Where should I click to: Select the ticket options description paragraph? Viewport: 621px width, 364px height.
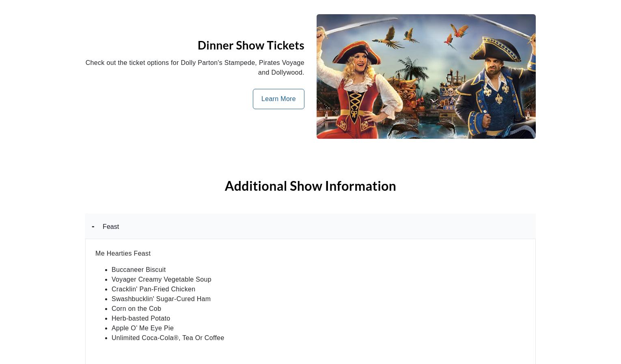[195, 67]
